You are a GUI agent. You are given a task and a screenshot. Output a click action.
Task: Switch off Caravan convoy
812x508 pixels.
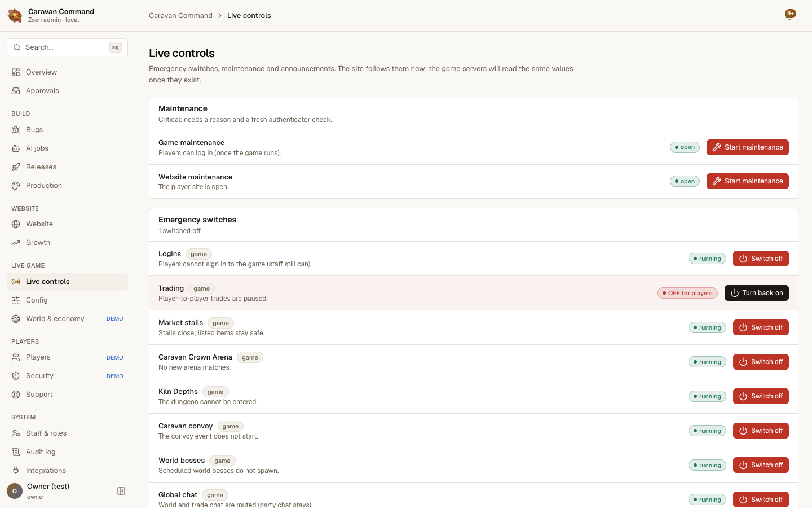[x=761, y=431]
